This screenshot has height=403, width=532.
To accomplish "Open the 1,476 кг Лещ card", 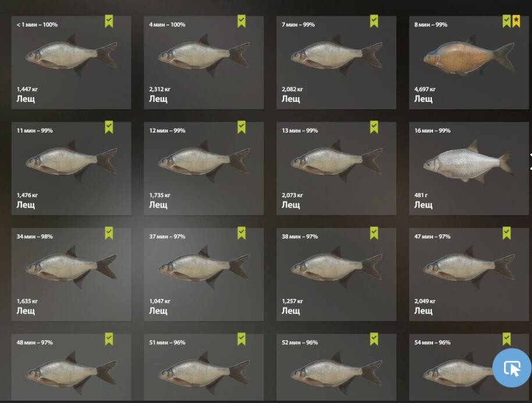I will click(71, 169).
